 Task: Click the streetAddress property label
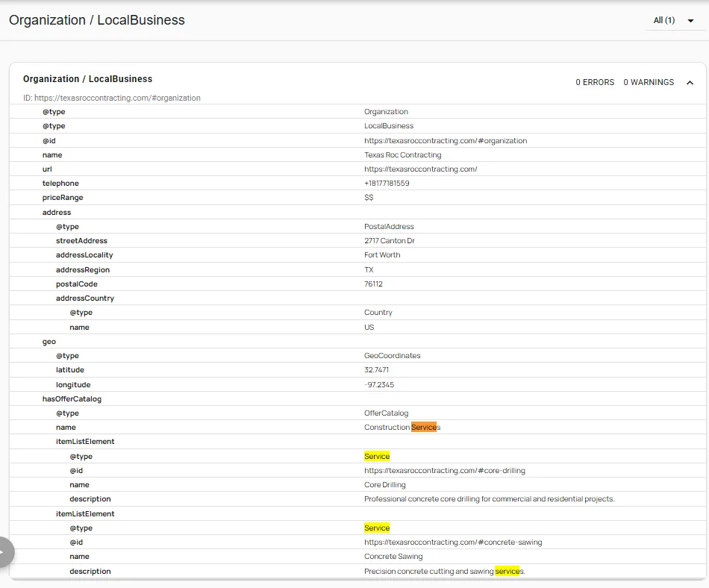82,241
